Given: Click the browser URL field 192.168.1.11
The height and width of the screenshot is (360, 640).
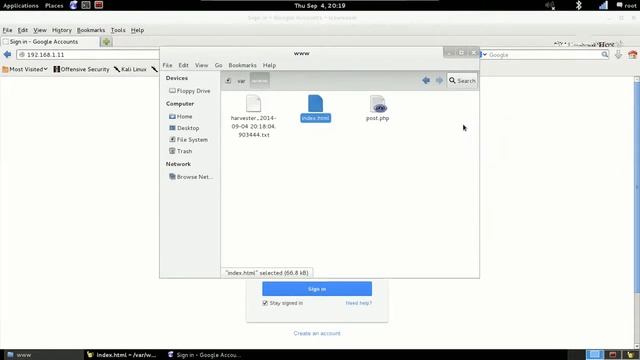Looking at the screenshot, I should [x=88, y=55].
